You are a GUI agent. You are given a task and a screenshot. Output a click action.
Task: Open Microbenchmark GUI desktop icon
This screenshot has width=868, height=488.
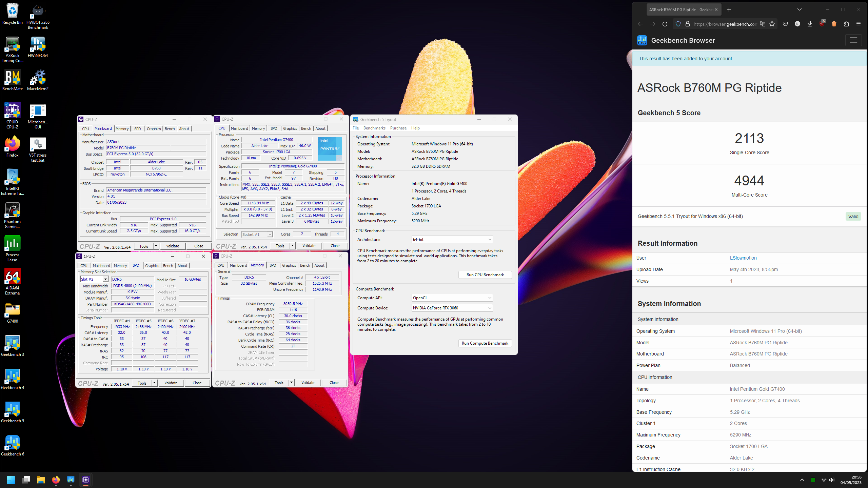(x=38, y=116)
